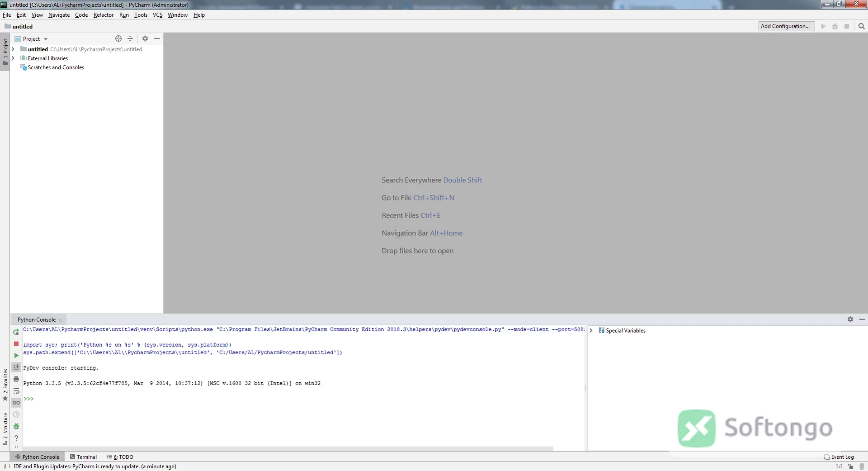Click the Debug bug icon in main toolbar
The height and width of the screenshot is (471, 868).
[835, 26]
